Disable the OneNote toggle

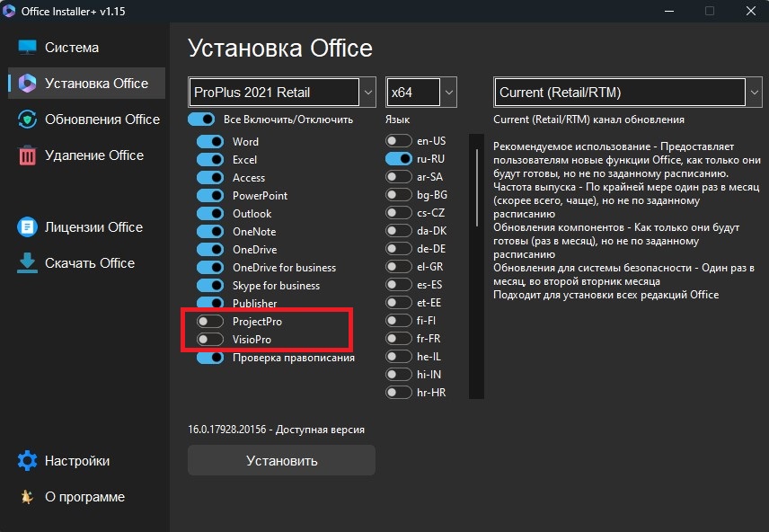pos(210,231)
